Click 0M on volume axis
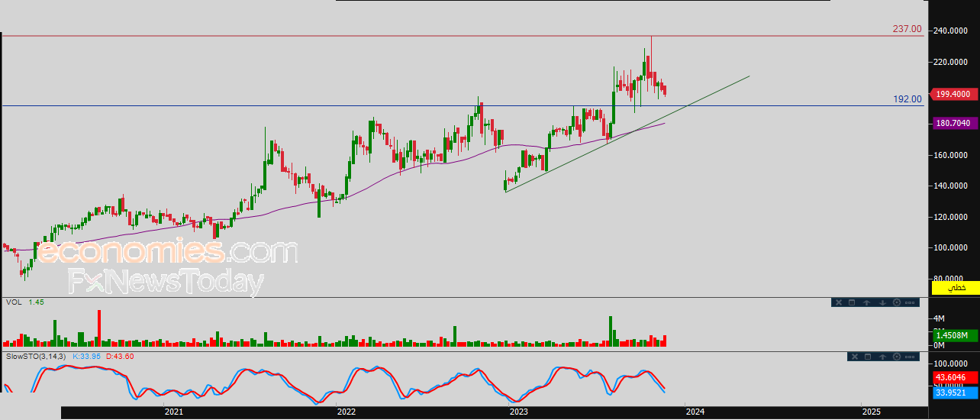This screenshot has height=420, width=980. click(939, 345)
